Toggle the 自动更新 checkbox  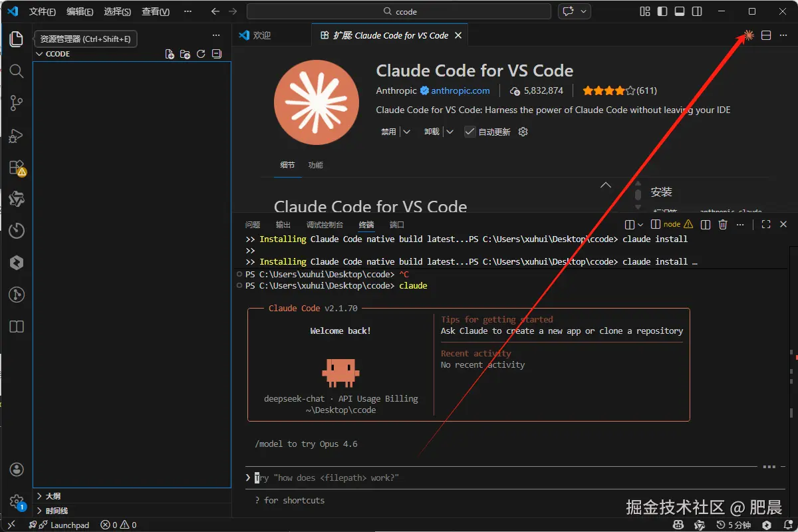point(470,132)
